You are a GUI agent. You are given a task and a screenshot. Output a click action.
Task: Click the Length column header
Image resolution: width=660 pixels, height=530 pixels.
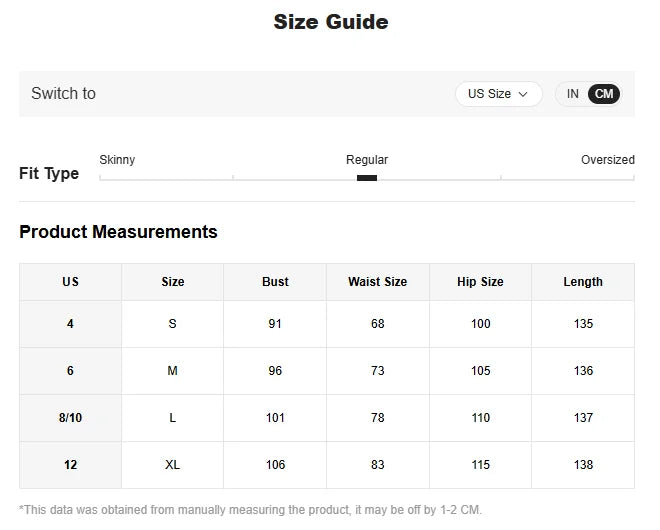click(583, 282)
